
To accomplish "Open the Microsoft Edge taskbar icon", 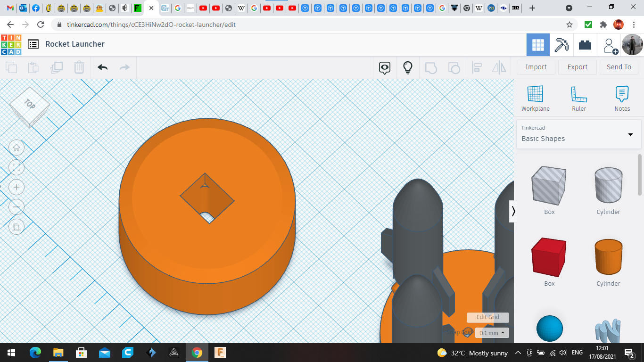I will 35,353.
